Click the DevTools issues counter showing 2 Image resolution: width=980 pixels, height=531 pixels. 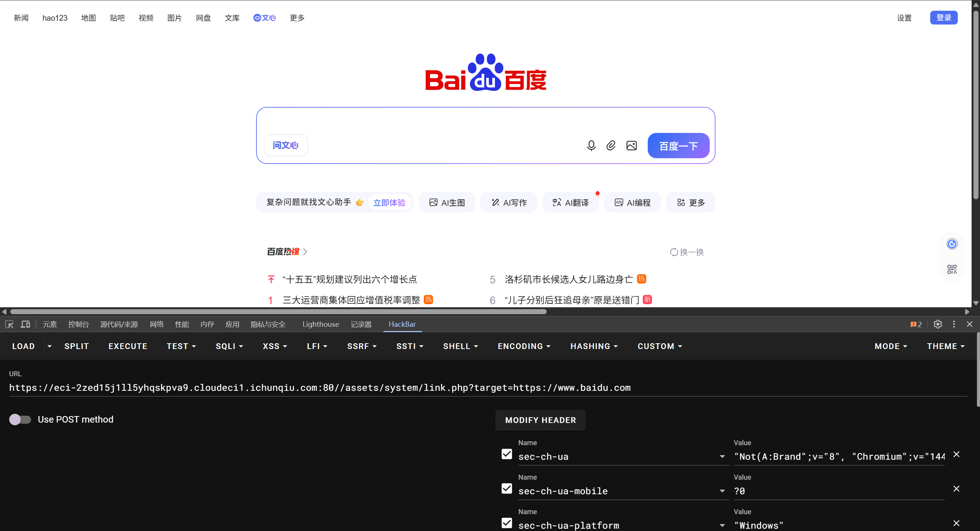[x=916, y=324]
